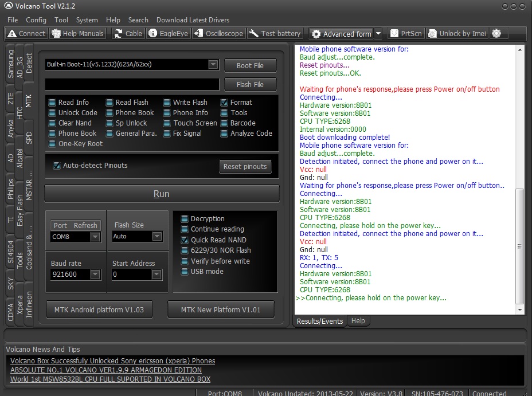Expand the Baud rate 921600 dropdown

click(x=95, y=275)
